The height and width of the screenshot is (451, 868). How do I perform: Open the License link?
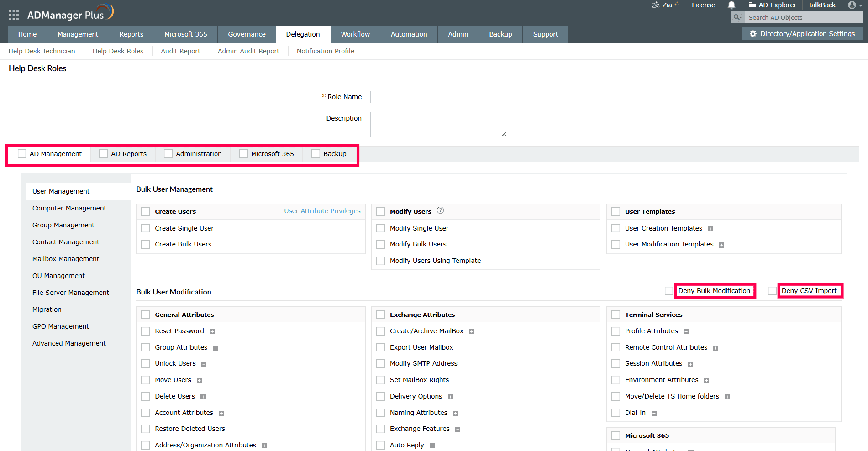point(704,5)
